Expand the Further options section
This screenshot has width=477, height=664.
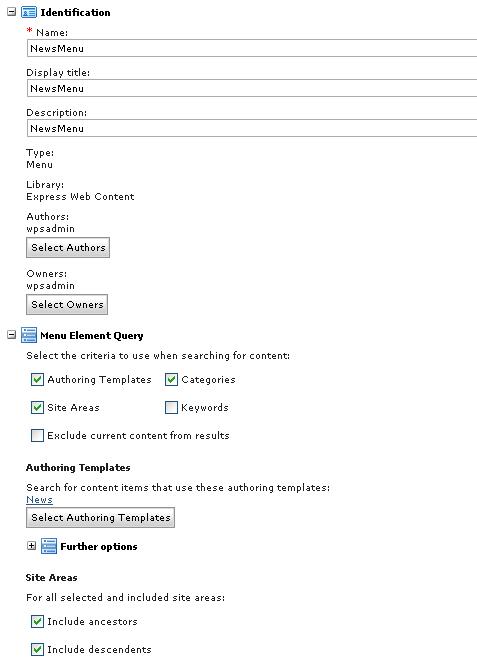tap(31, 545)
